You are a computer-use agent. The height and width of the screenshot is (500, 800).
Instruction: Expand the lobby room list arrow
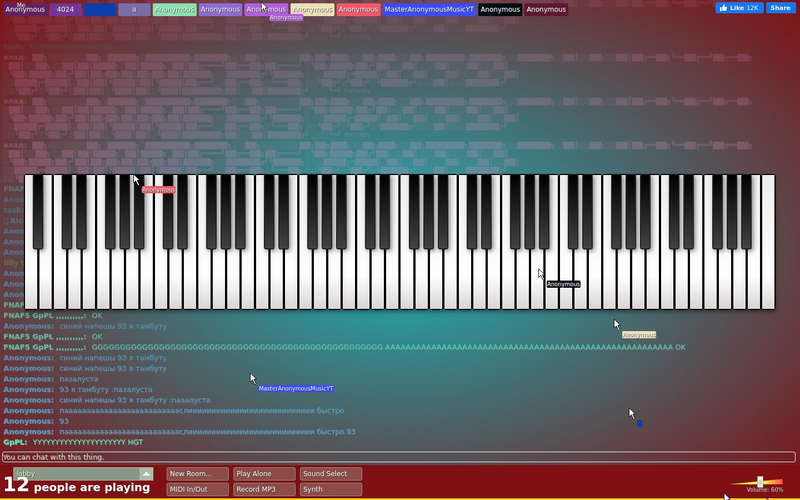tap(146, 473)
